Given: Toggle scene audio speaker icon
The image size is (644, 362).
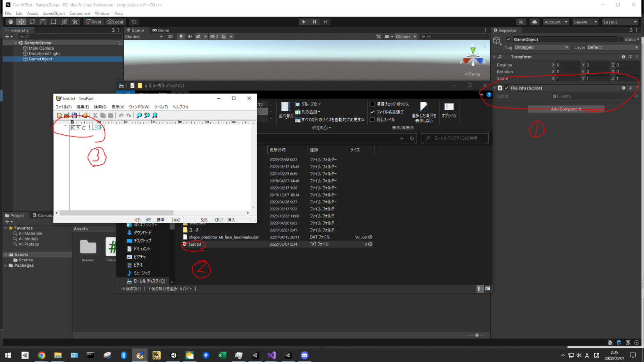Looking at the screenshot, I should 189,37.
